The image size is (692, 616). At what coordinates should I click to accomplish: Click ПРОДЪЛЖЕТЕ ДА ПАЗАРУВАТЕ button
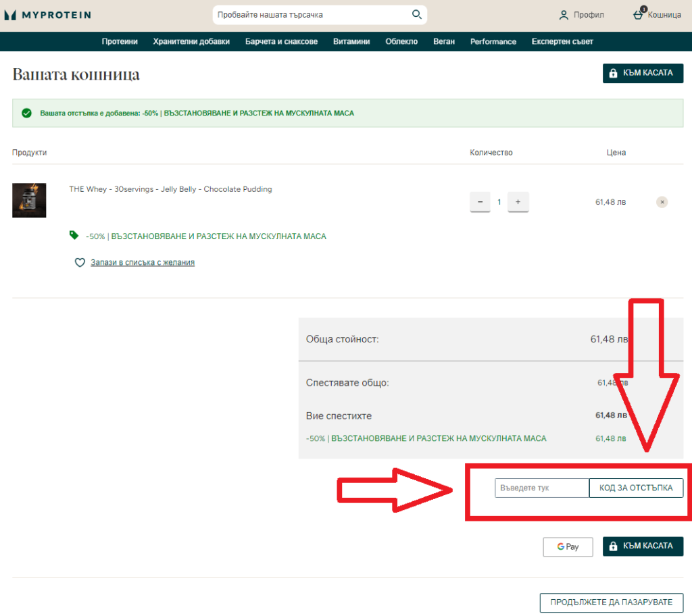point(612,602)
